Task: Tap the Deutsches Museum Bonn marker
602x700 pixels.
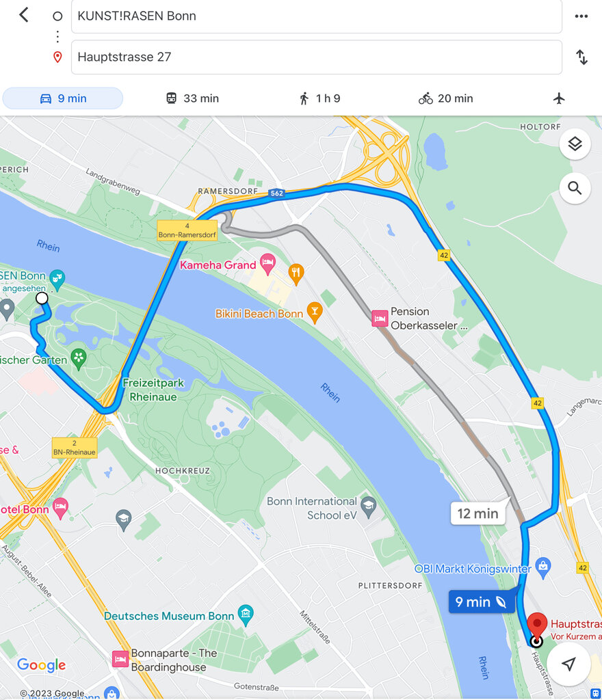Action: 245,615
